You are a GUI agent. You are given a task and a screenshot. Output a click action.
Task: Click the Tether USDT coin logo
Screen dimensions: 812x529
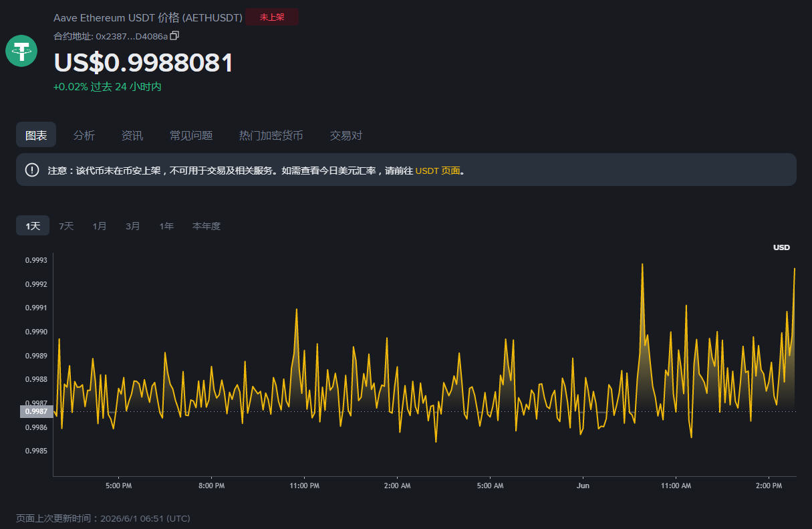click(x=21, y=51)
